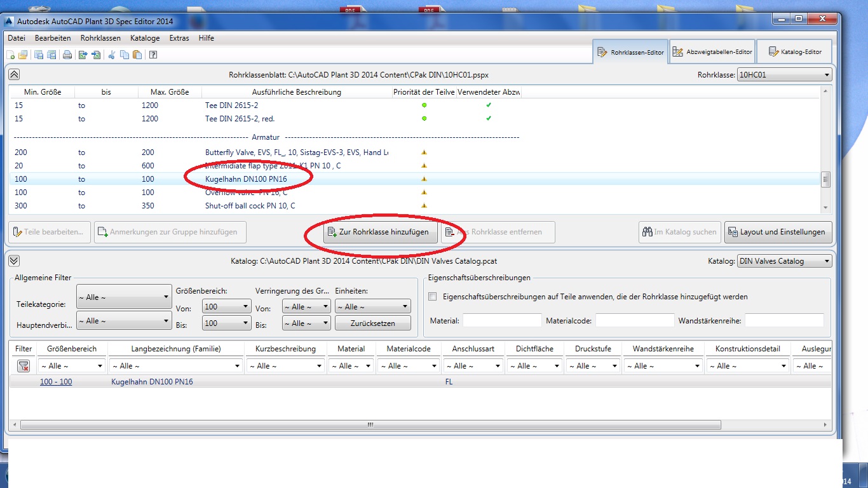Click the Ausführliche Beschreibung column header
The image size is (868, 488).
pyautogui.click(x=296, y=92)
